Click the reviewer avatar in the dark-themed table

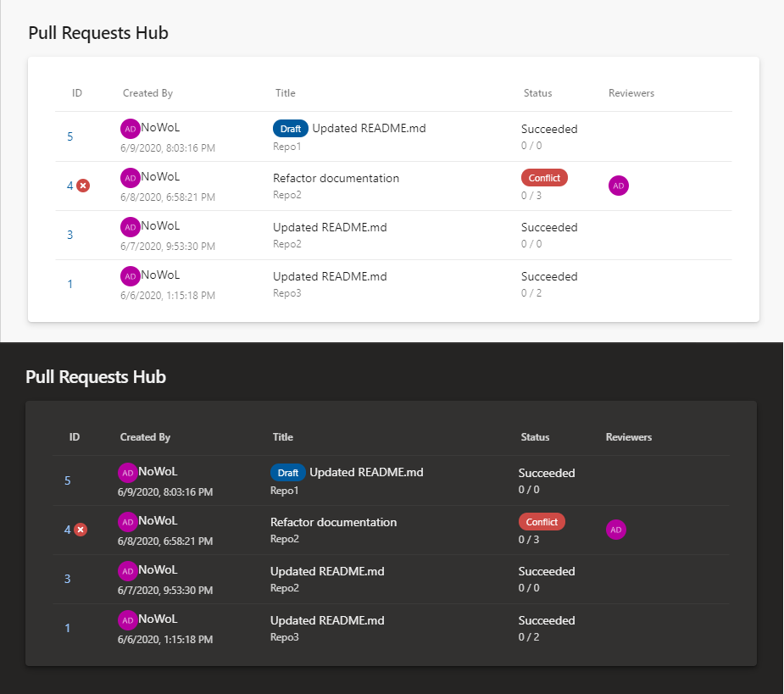coord(616,530)
